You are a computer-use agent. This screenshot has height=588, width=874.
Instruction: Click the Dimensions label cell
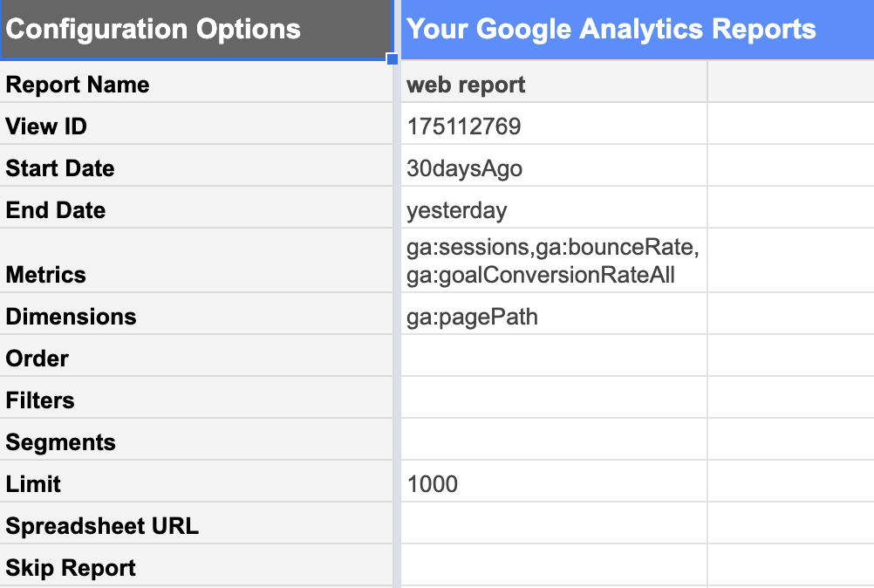point(196,314)
